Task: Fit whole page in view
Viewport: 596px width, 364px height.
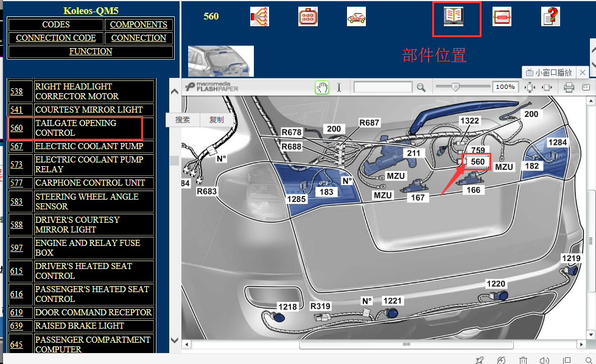Action: [530, 88]
